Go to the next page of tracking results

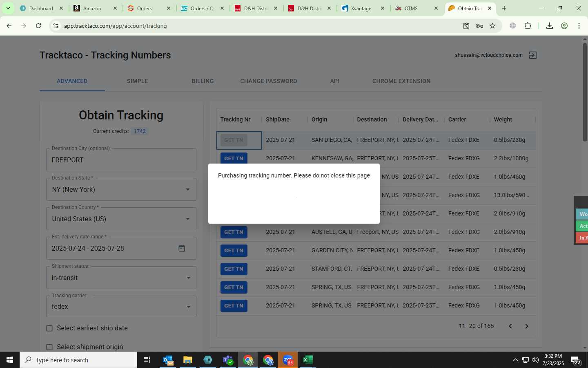(x=526, y=326)
